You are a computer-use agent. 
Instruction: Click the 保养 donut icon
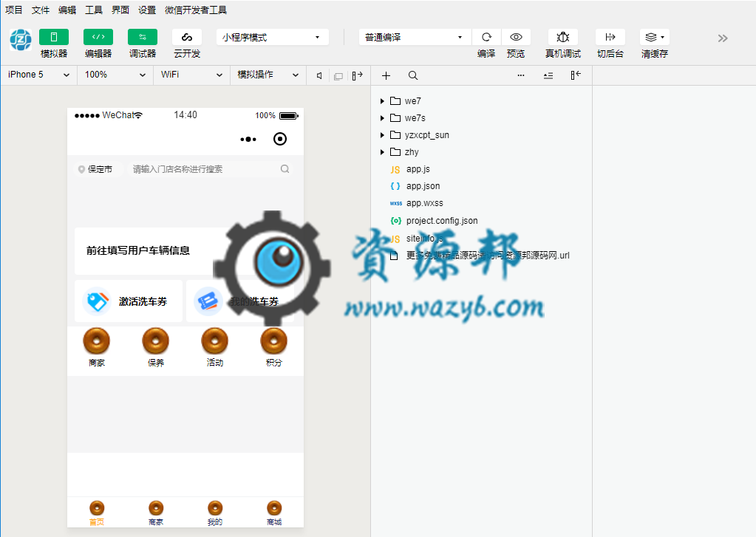click(x=156, y=341)
